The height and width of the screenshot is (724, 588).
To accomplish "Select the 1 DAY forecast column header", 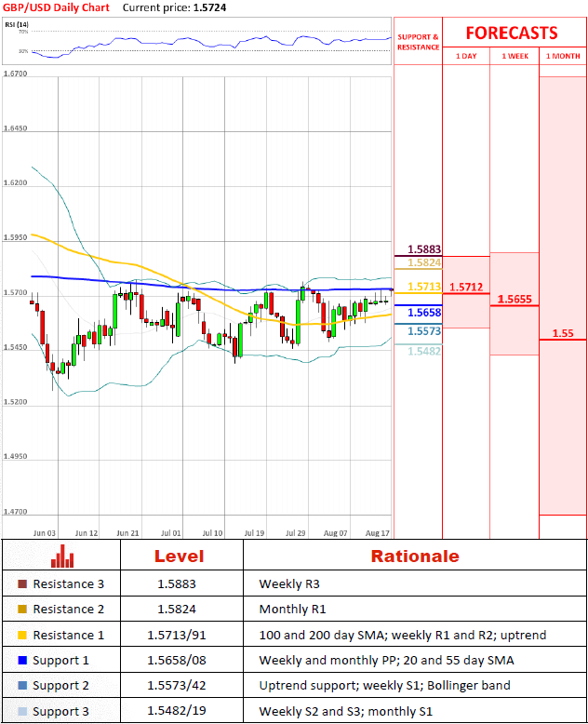I will point(466,56).
